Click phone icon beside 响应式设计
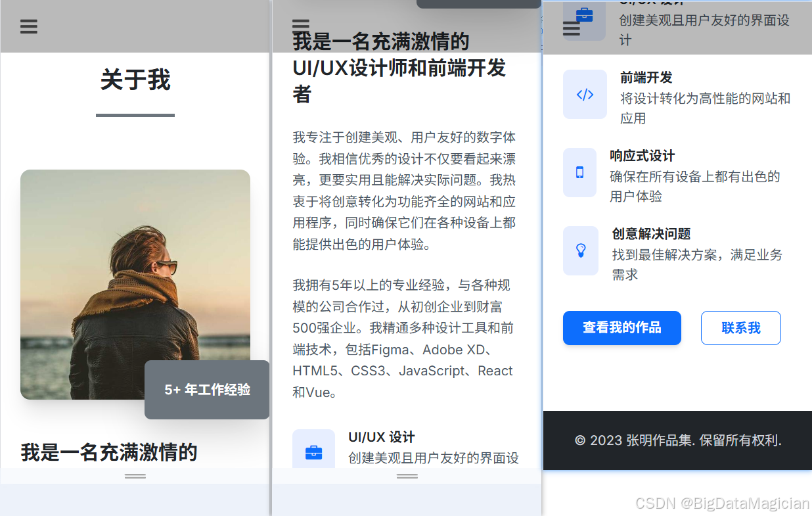This screenshot has height=516, width=812. pyautogui.click(x=579, y=172)
